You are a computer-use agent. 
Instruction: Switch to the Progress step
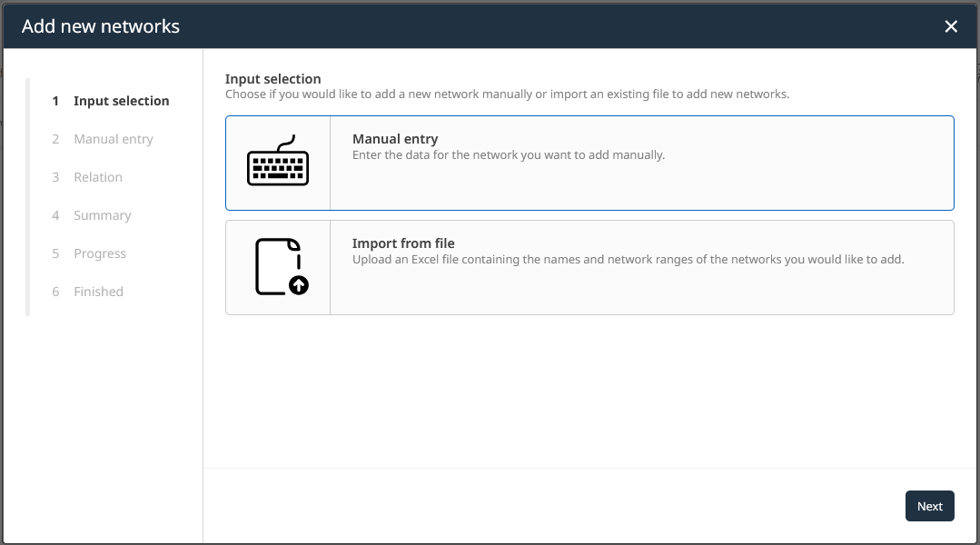pyautogui.click(x=100, y=253)
